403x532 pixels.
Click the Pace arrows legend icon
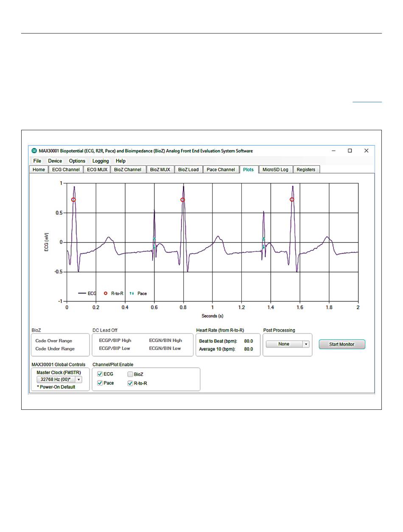[132, 293]
